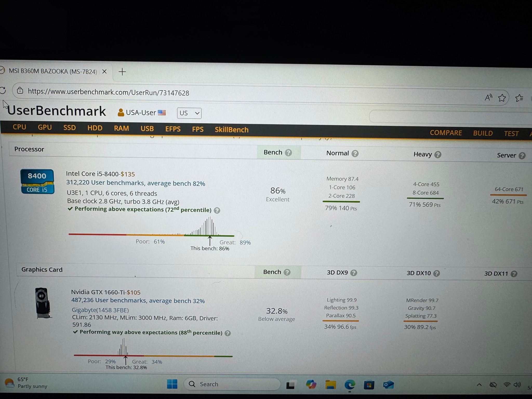Open Microsoft Store from the taskbar

point(369,385)
